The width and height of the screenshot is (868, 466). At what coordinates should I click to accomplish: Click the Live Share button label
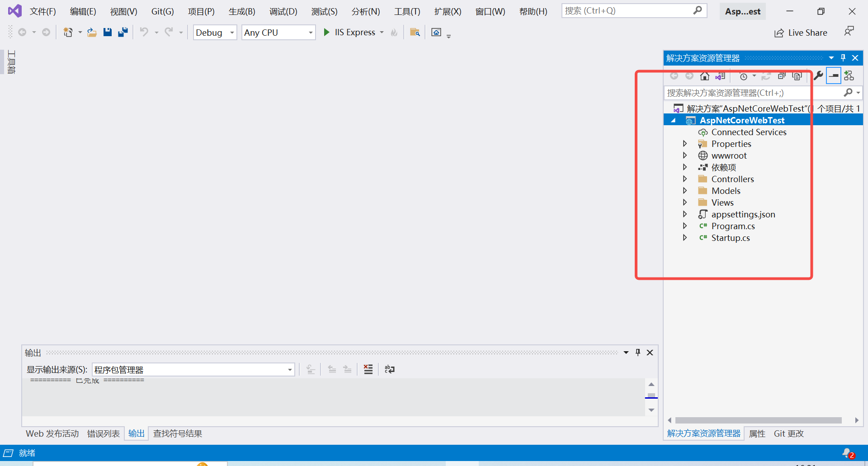click(808, 33)
